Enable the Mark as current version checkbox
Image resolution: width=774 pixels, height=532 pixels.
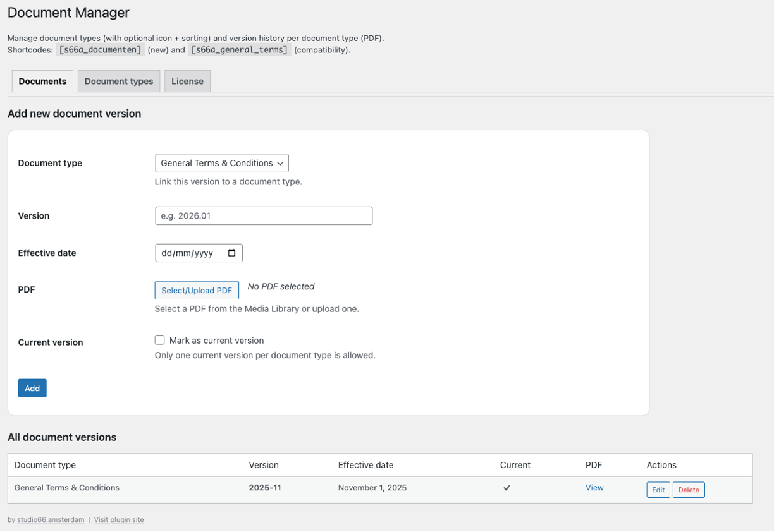(159, 340)
